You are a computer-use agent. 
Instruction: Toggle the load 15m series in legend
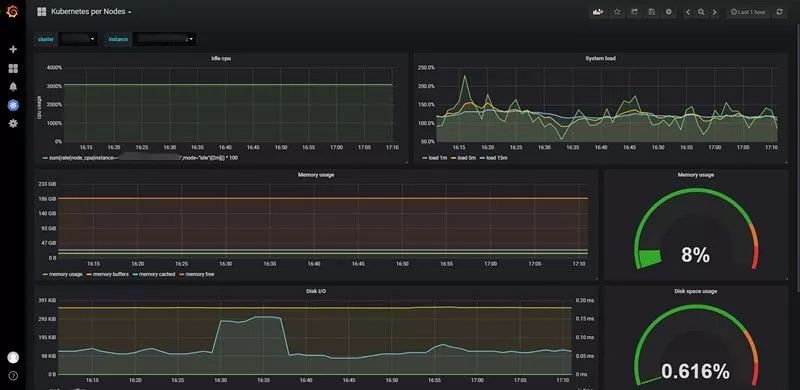click(x=494, y=158)
